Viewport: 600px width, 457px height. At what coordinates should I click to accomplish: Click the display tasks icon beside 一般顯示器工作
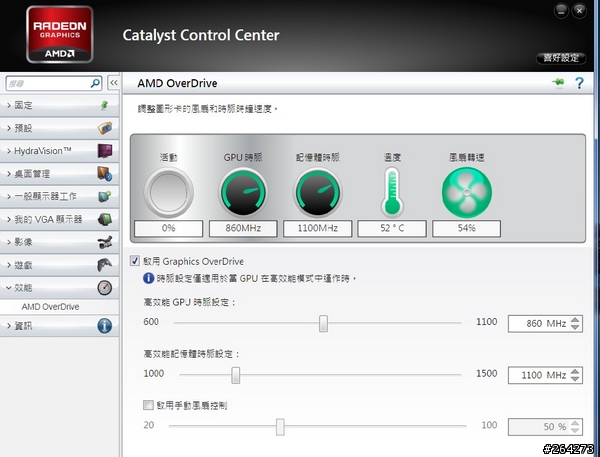click(104, 196)
